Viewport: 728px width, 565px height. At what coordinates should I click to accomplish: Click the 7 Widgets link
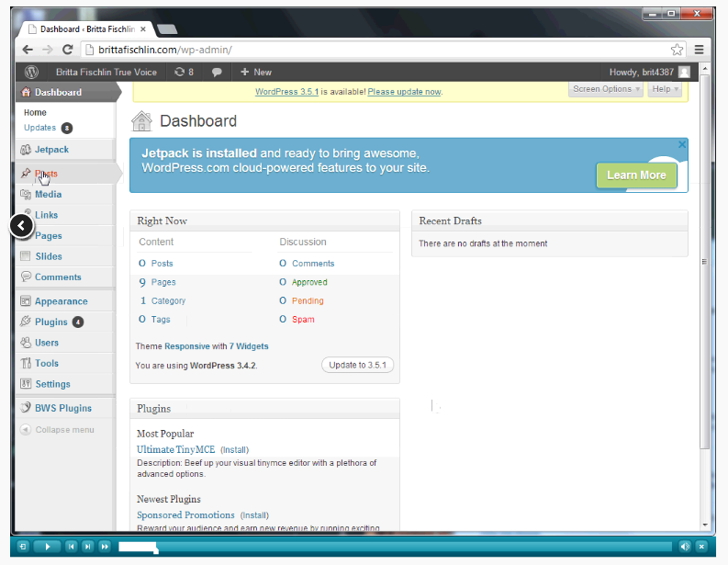point(249,346)
